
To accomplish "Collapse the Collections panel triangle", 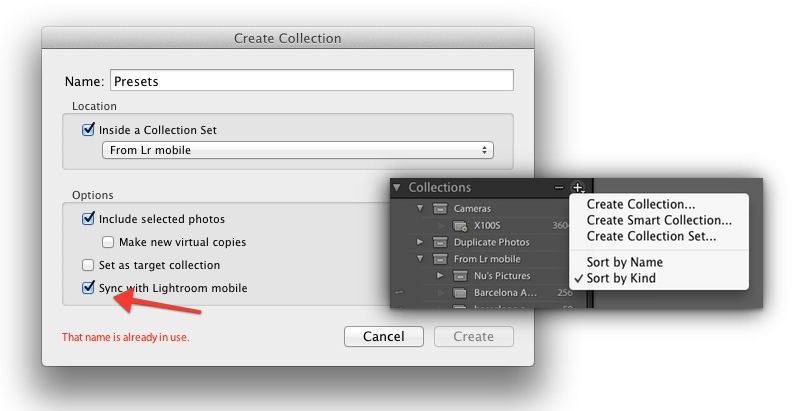I will 397,187.
